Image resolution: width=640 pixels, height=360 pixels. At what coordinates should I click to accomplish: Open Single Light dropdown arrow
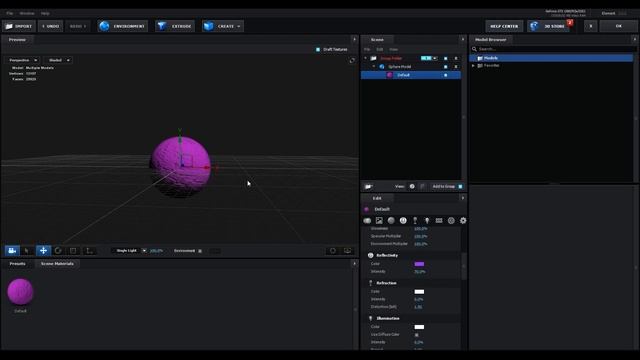[144, 251]
